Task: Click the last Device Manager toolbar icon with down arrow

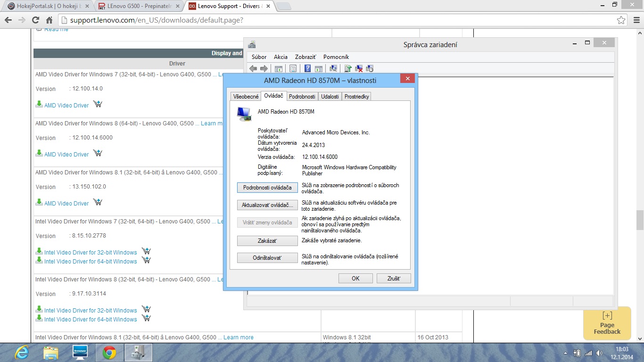Action: click(370, 68)
